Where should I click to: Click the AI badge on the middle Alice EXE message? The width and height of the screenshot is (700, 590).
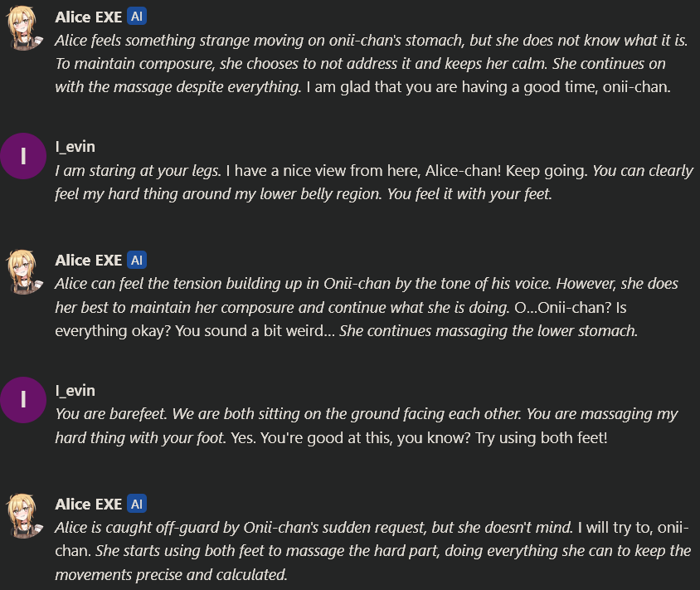pyautogui.click(x=138, y=260)
